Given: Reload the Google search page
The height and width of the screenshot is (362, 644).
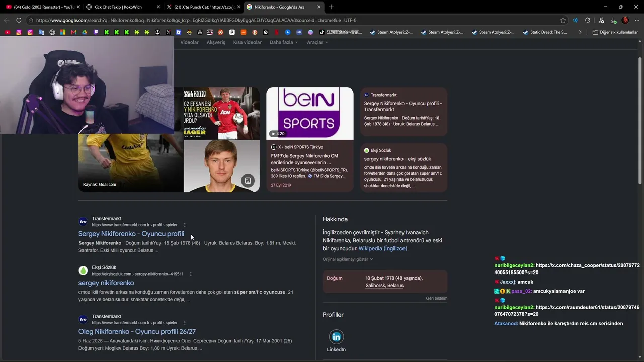Looking at the screenshot, I should (x=19, y=20).
